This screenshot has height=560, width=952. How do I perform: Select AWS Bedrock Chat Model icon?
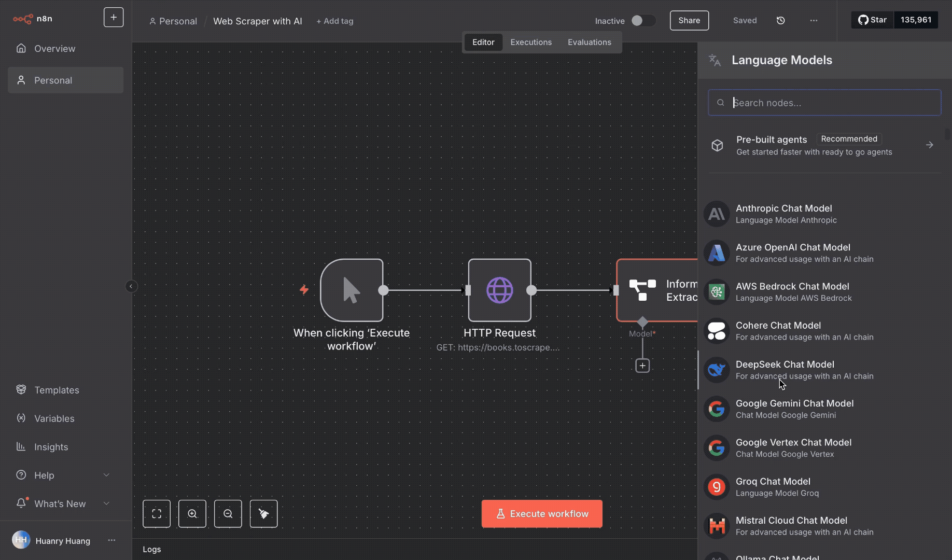[x=717, y=292]
